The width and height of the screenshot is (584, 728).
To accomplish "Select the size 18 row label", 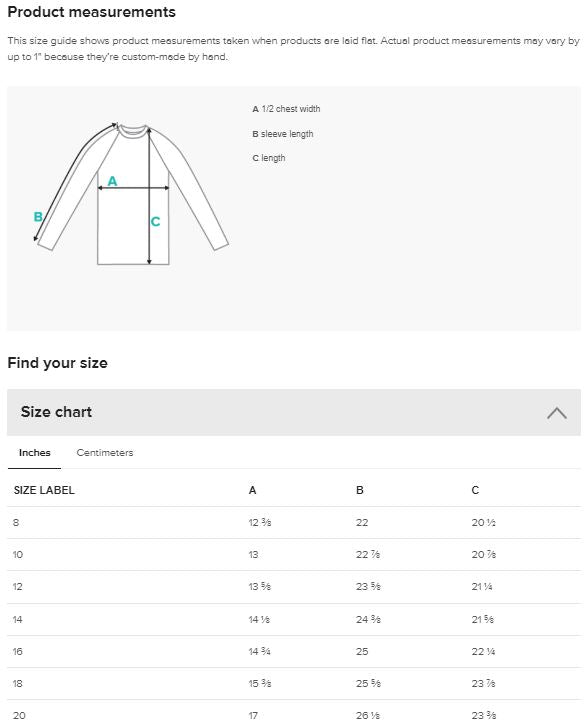I will coord(18,683).
